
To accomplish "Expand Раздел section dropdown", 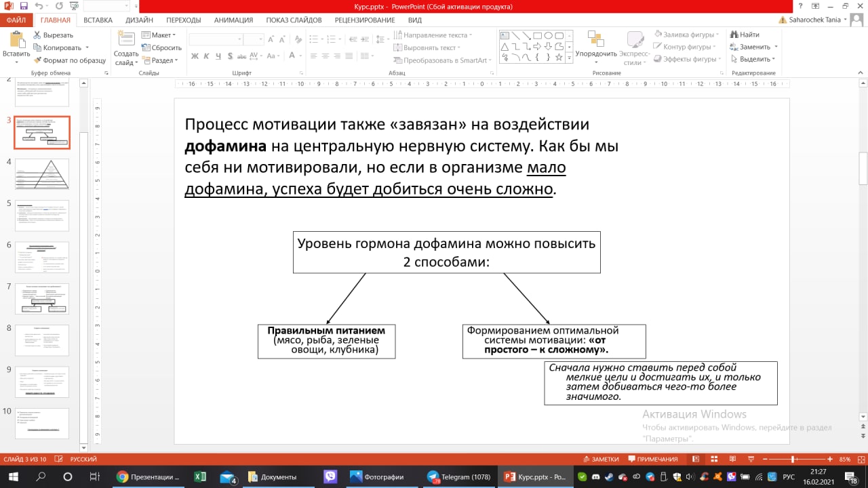I will pyautogui.click(x=160, y=60).
